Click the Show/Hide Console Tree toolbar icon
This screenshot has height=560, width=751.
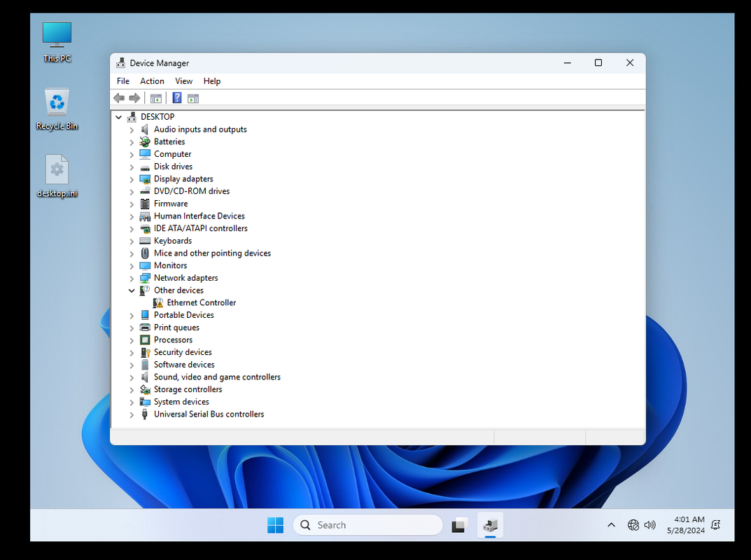(x=155, y=98)
